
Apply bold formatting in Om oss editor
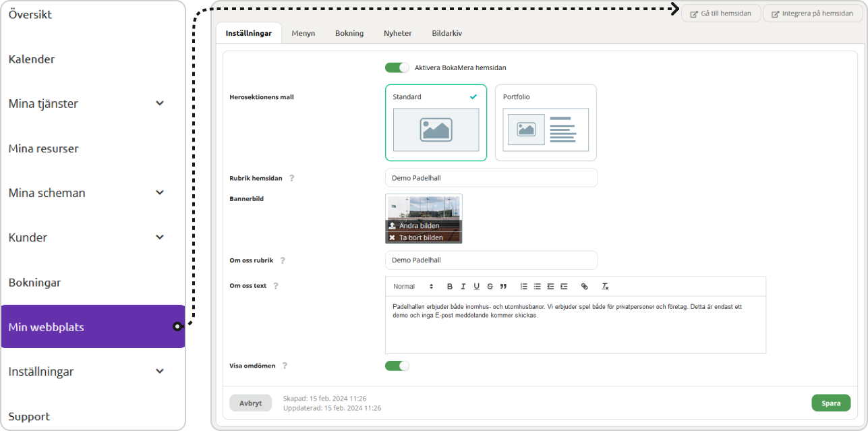450,287
